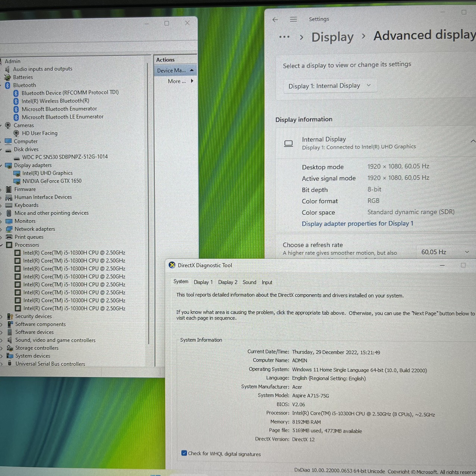Expand the Keyboards tree node
Screen dimensions: 476x476
[1, 205]
